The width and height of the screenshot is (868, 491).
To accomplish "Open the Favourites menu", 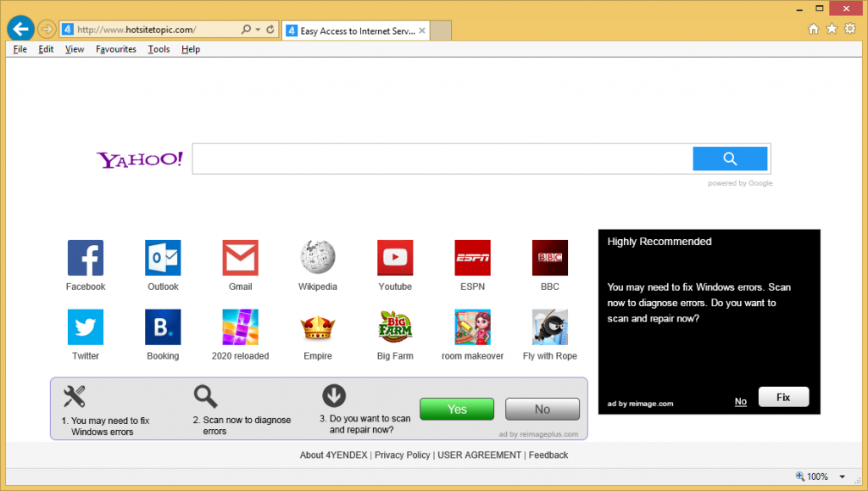I will coord(115,49).
